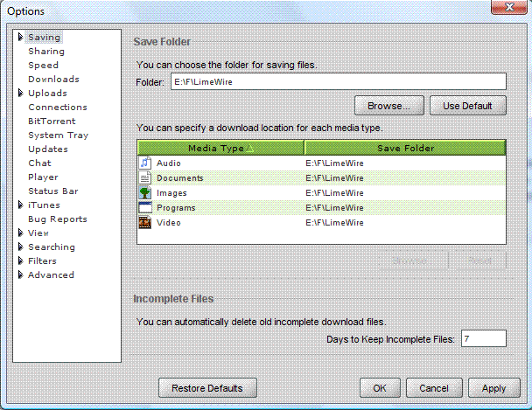This screenshot has height=410, width=532.
Task: Expand the Uploads tree node
Action: [x=20, y=94]
